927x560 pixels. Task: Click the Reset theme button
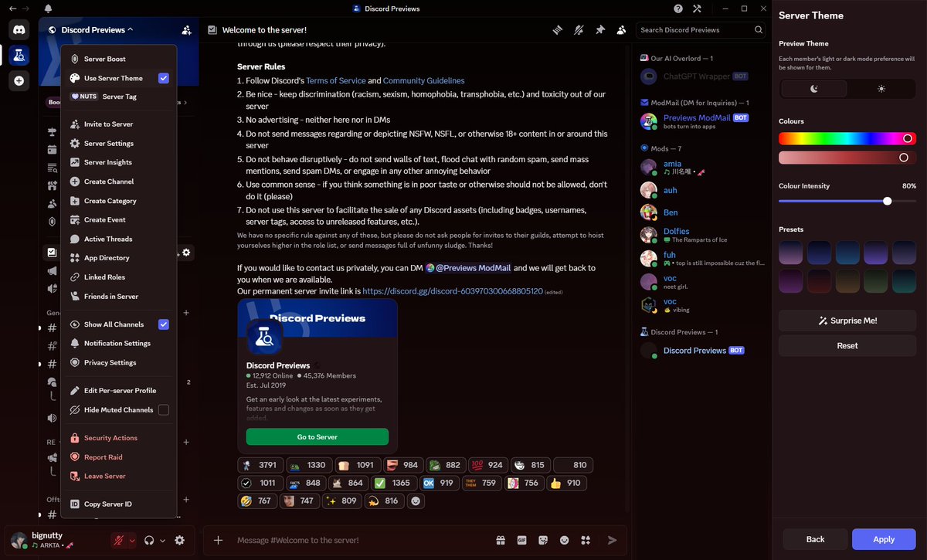(847, 346)
